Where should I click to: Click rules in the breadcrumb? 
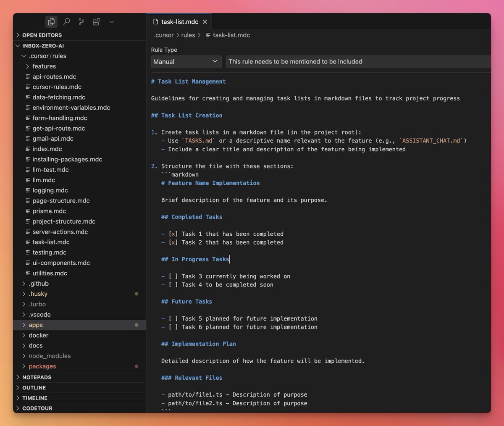pyautogui.click(x=188, y=35)
